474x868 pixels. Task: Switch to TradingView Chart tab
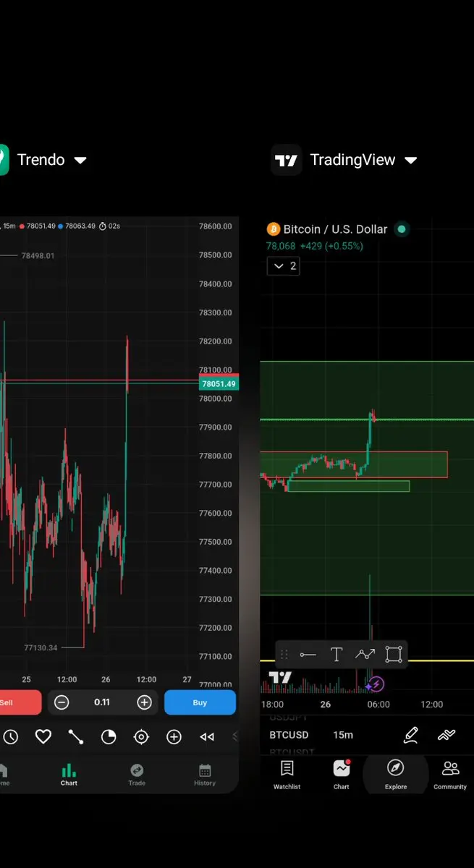pos(342,775)
